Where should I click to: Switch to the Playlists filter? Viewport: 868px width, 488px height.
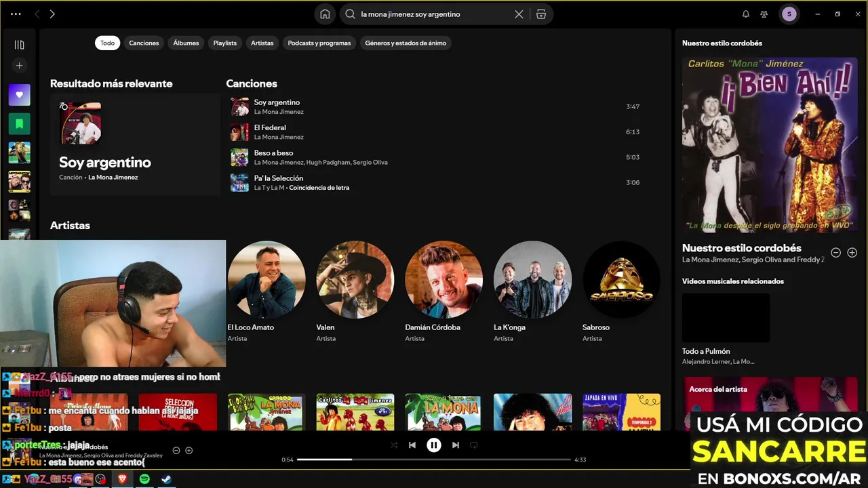[225, 43]
